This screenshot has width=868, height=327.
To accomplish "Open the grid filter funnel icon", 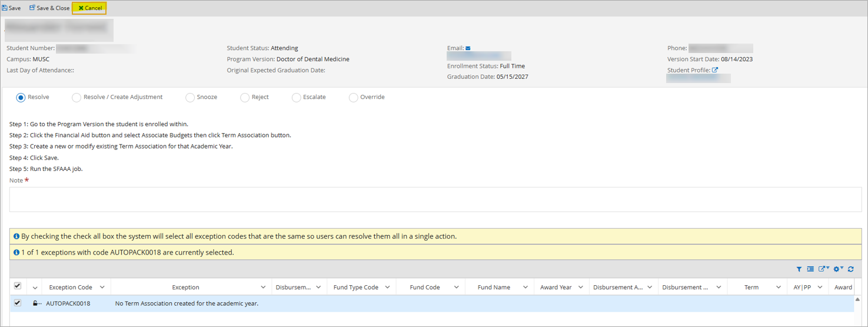I will (799, 269).
